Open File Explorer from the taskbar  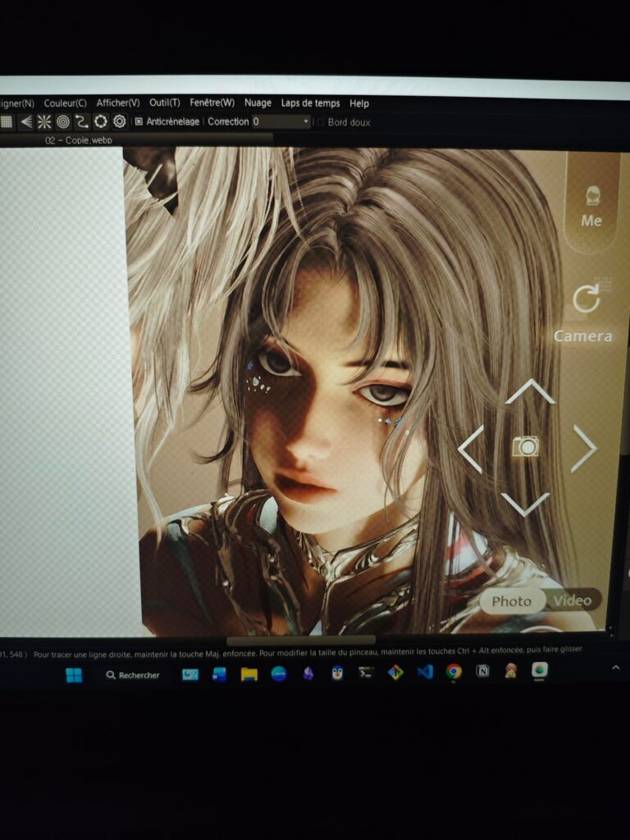tap(249, 674)
